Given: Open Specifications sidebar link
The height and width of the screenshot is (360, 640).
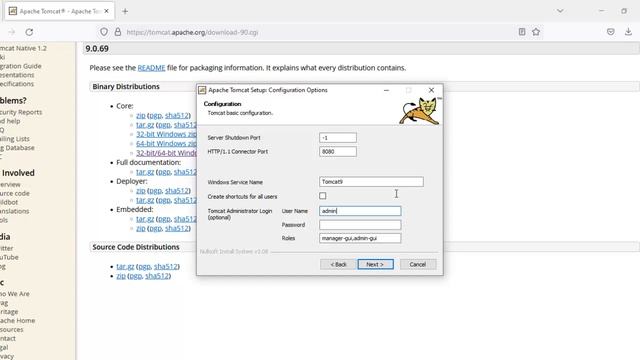Looking at the screenshot, I should pyautogui.click(x=17, y=84).
